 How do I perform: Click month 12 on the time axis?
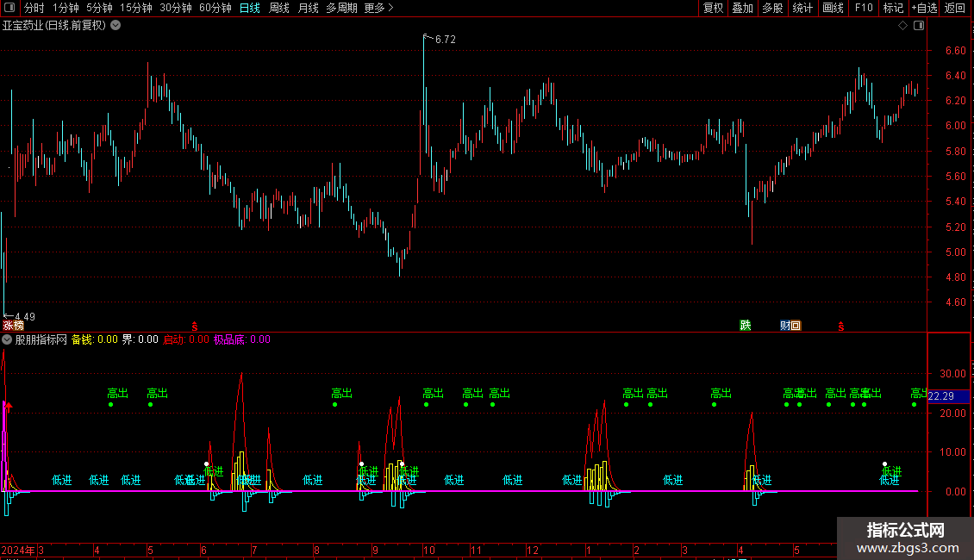533,550
